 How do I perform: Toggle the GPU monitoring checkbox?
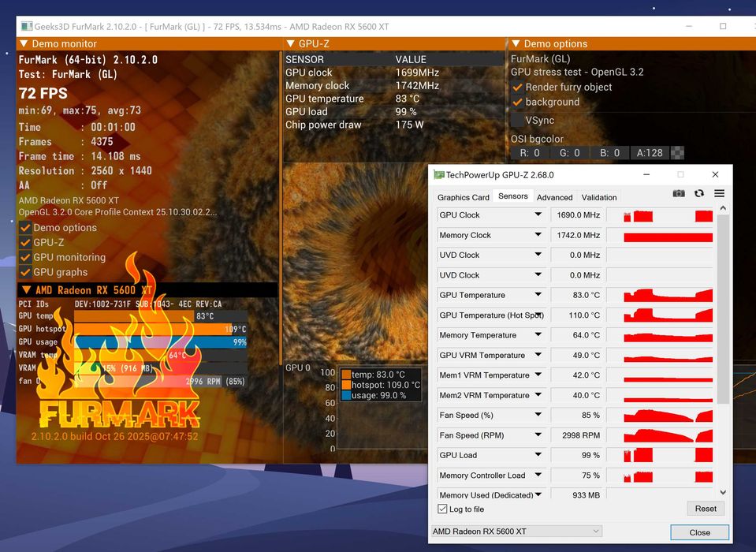[x=25, y=257]
